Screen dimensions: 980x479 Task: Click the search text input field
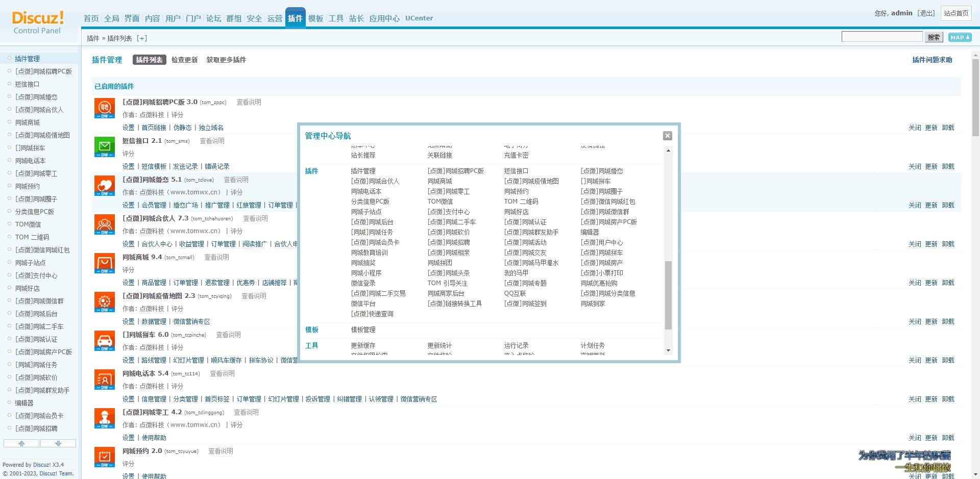pos(881,37)
